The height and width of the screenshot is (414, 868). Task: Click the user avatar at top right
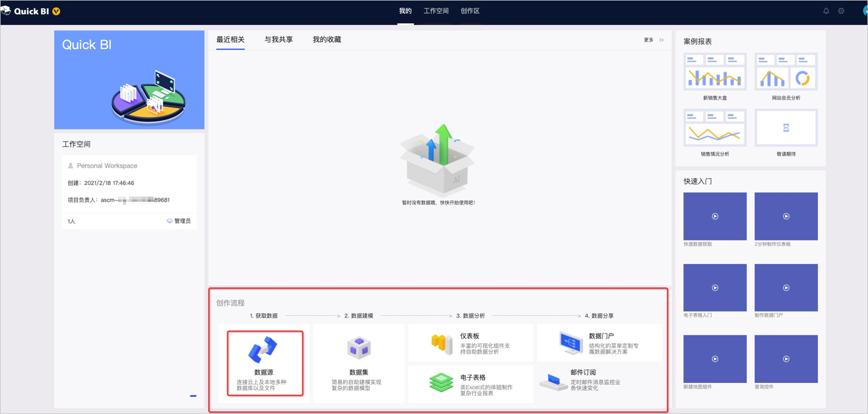pyautogui.click(x=864, y=11)
